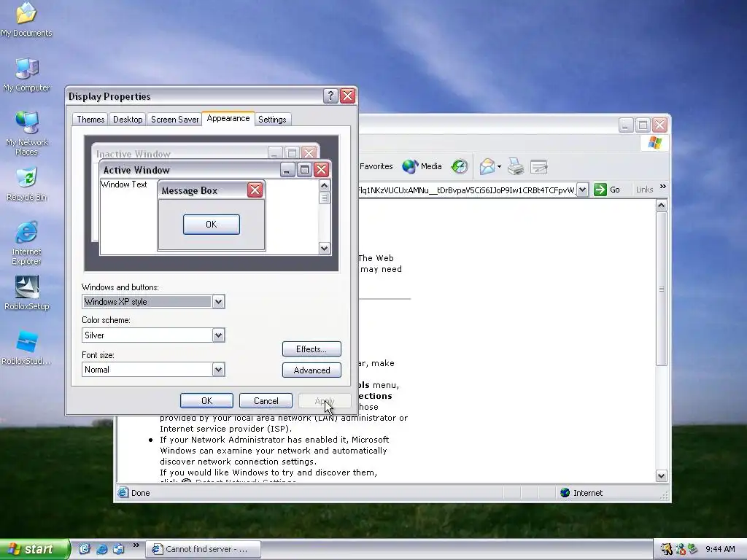Launch Internet Explorer from quick launch
747x560 pixels.
101,549
